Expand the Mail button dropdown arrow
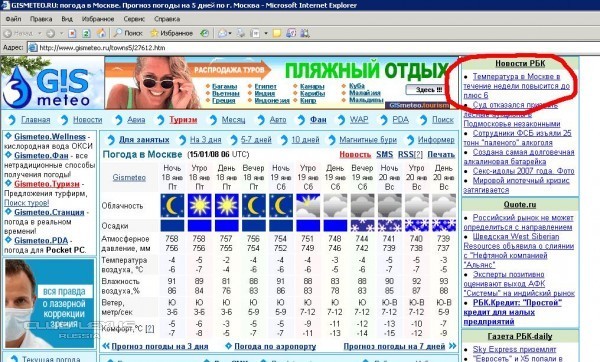The height and width of the screenshot is (362, 600). (230, 34)
